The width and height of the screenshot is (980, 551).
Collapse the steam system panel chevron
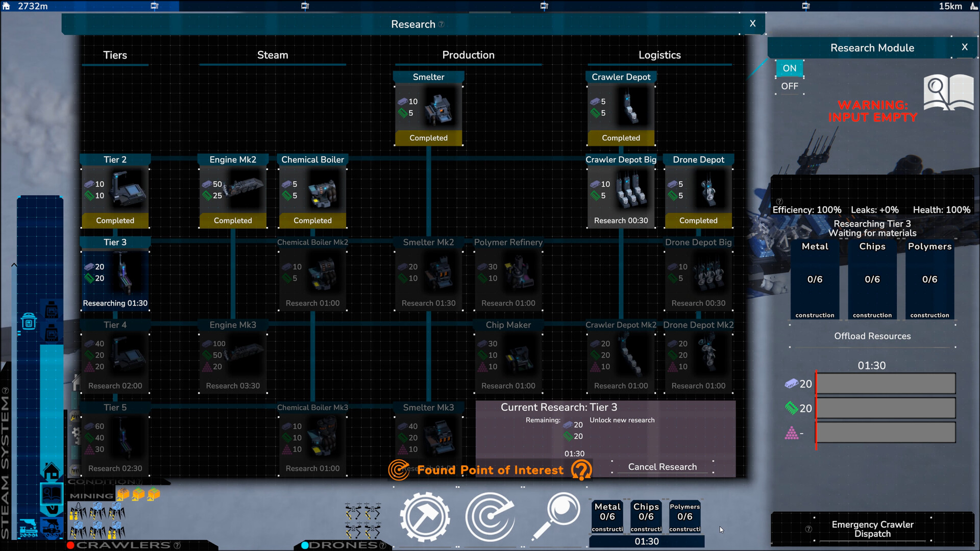(x=14, y=265)
